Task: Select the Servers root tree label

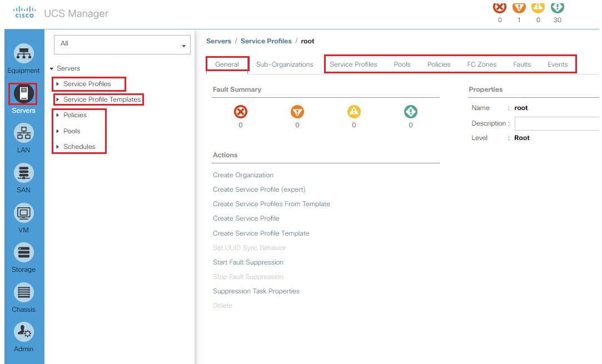Action: pyautogui.click(x=68, y=68)
